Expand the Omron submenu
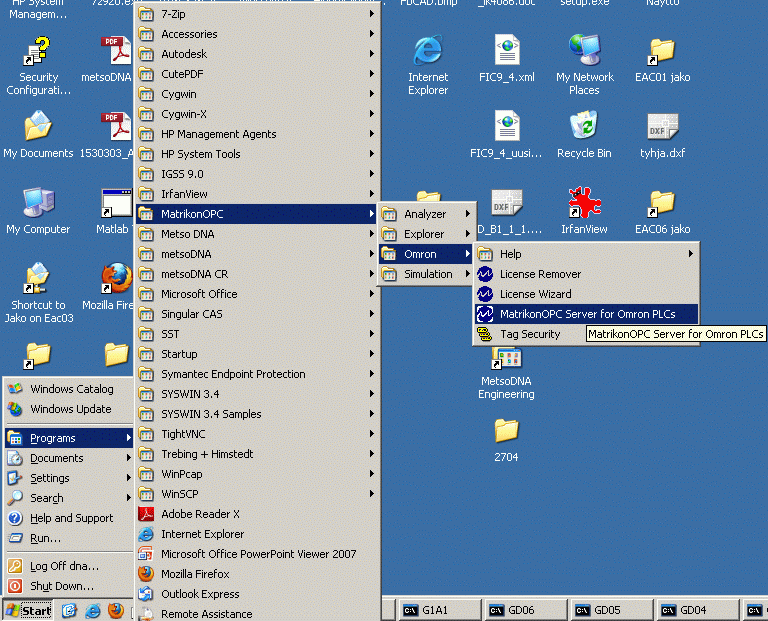768x621 pixels. (425, 254)
